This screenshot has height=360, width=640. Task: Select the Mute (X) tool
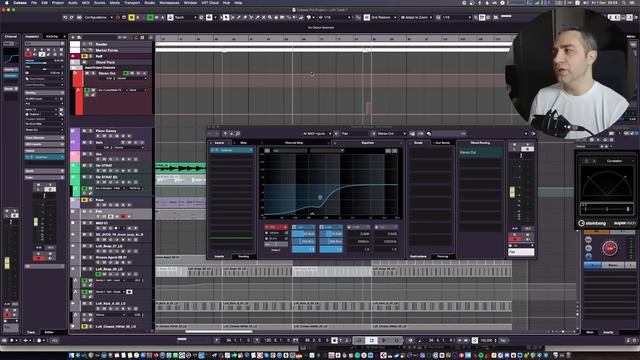(x=263, y=18)
